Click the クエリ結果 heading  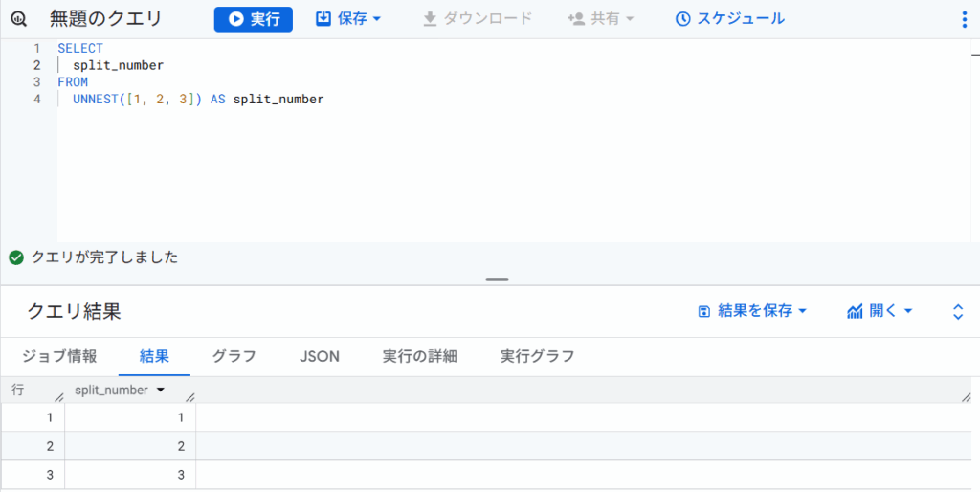pos(74,311)
